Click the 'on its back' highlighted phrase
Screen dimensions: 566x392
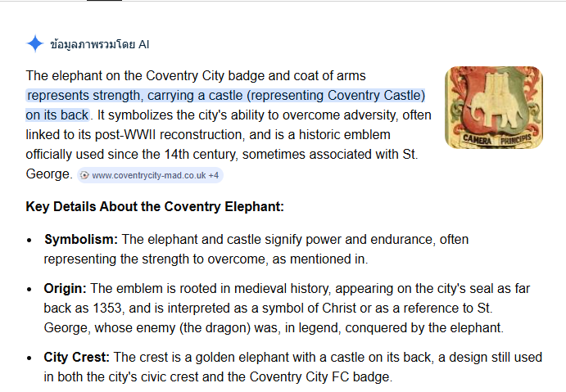coord(57,115)
